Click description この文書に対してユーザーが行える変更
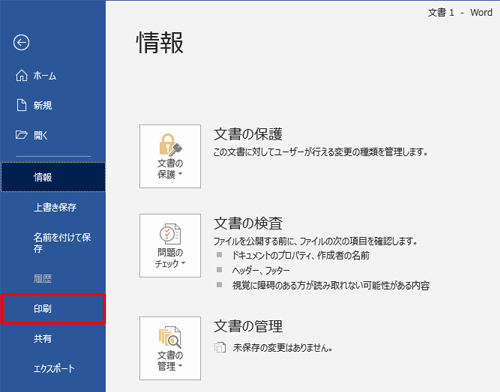Image resolution: width=500 pixels, height=392 pixels. pyautogui.click(x=320, y=152)
